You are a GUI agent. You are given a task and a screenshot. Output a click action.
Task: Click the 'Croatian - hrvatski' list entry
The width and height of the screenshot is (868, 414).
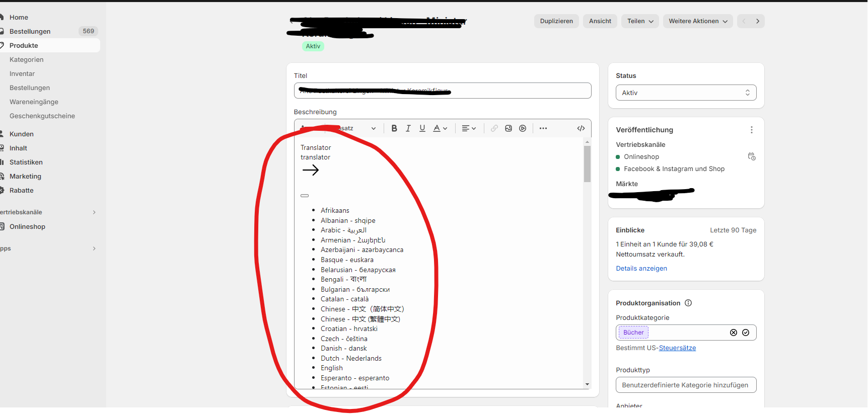349,329
